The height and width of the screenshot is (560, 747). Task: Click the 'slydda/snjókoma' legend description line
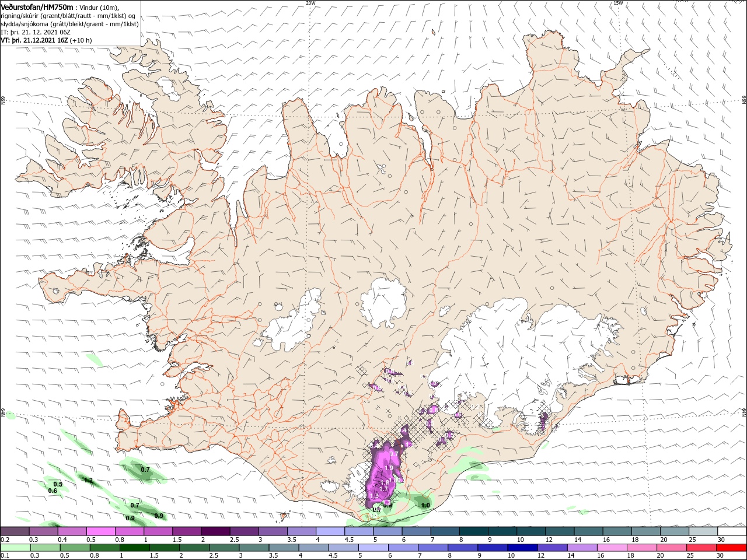tap(69, 24)
